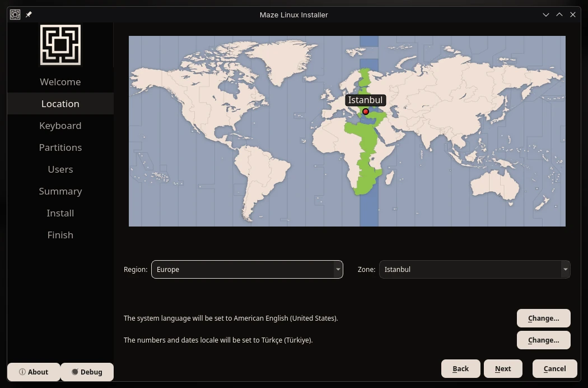Screen dimensions: 588x388
Task: Click the numbers and dates locale text
Action: click(x=218, y=340)
